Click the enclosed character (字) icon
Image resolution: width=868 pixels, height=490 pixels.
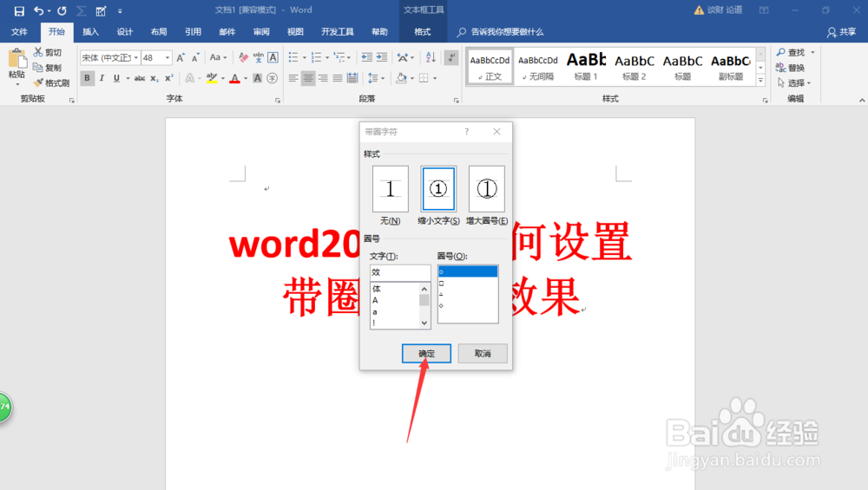pyautogui.click(x=272, y=79)
